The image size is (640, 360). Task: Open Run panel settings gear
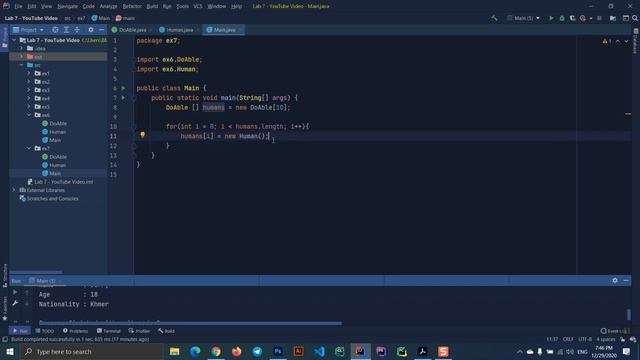click(x=615, y=280)
